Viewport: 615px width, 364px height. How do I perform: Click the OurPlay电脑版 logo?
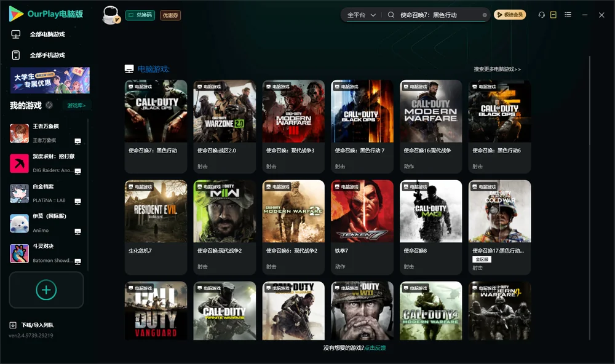[x=46, y=14]
